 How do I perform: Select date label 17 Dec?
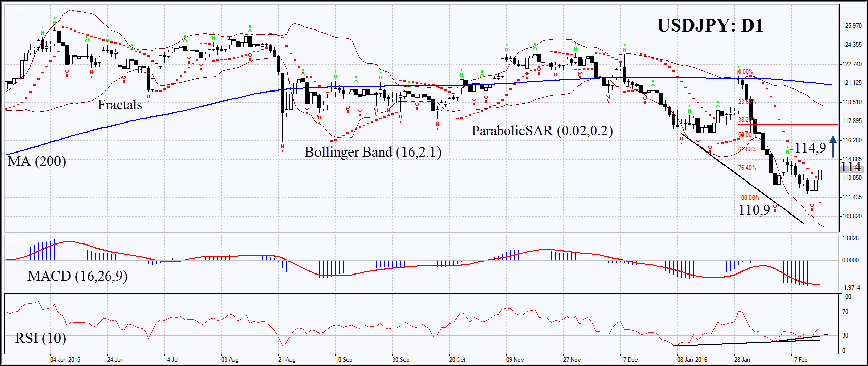(x=629, y=360)
